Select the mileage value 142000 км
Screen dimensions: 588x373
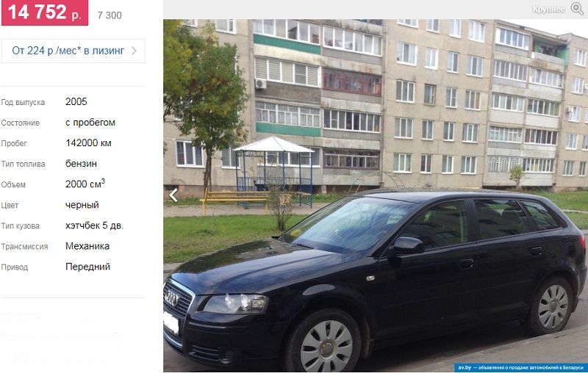(x=88, y=143)
